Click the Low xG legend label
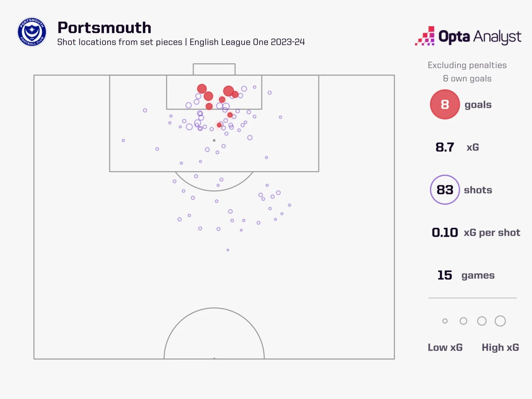Screen dimensions: 532x399 [445, 347]
